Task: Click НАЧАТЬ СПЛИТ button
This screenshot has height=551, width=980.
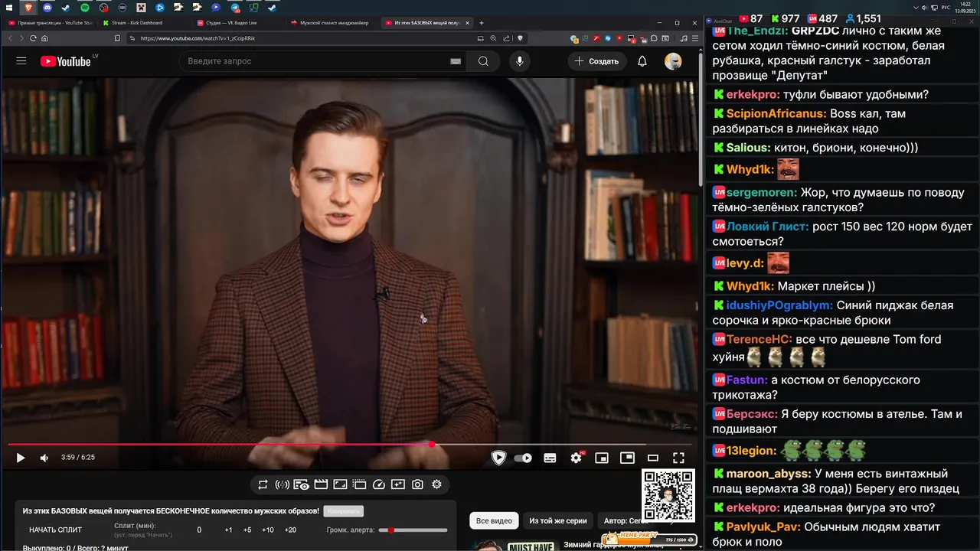Action: click(55, 530)
